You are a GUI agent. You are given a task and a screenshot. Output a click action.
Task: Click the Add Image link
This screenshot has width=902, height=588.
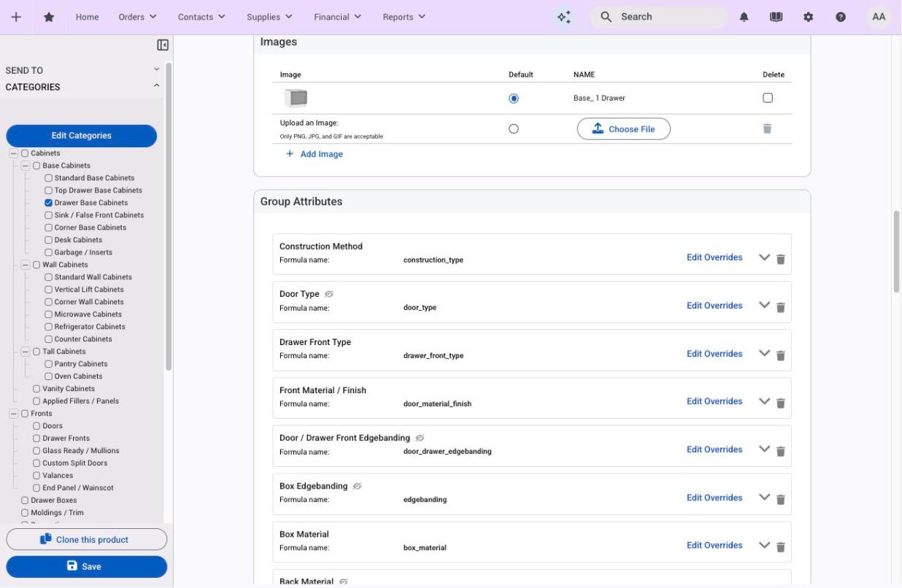tap(314, 155)
